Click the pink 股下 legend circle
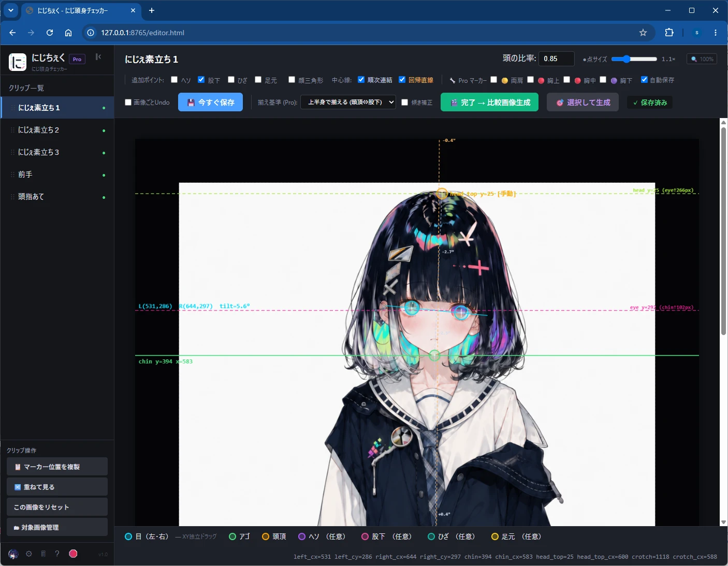Screen dimensions: 728x566 coord(365,536)
